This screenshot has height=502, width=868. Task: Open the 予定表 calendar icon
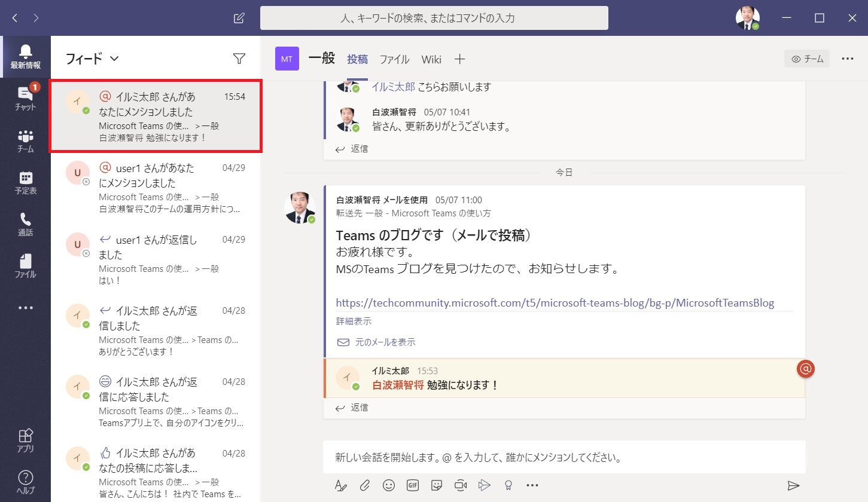pyautogui.click(x=25, y=182)
